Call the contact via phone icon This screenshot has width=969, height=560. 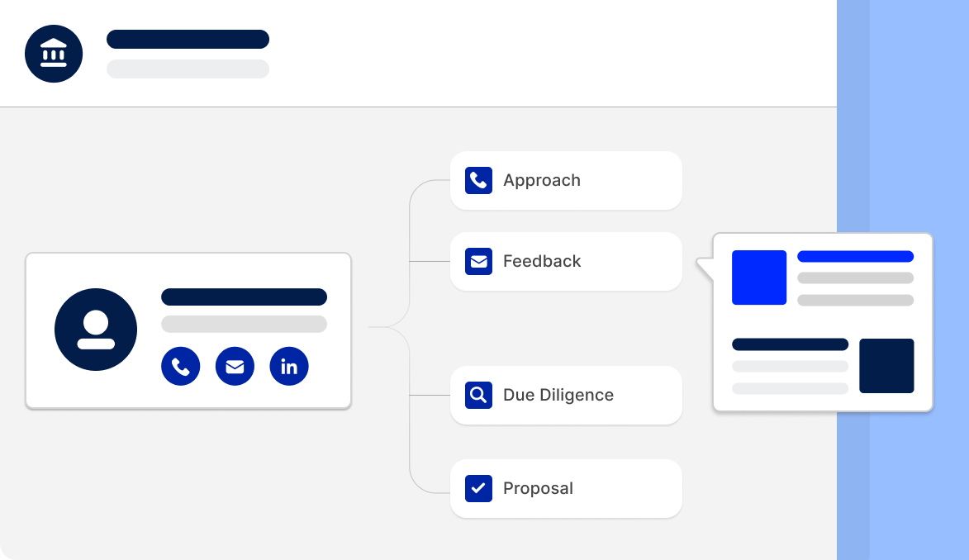180,367
